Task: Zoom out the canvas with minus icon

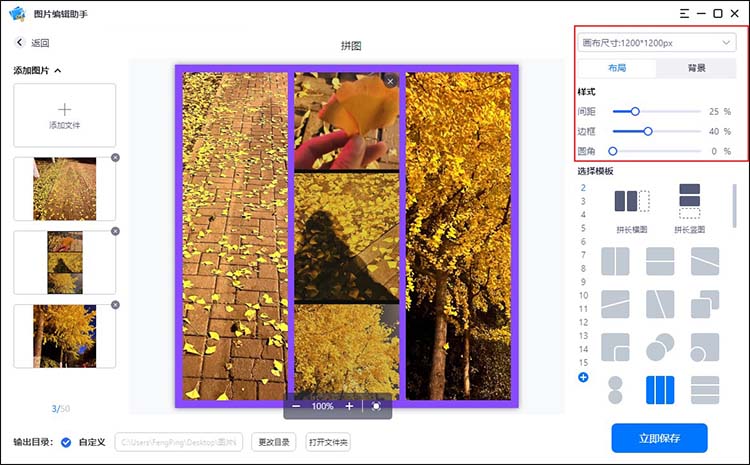Action: coord(296,406)
